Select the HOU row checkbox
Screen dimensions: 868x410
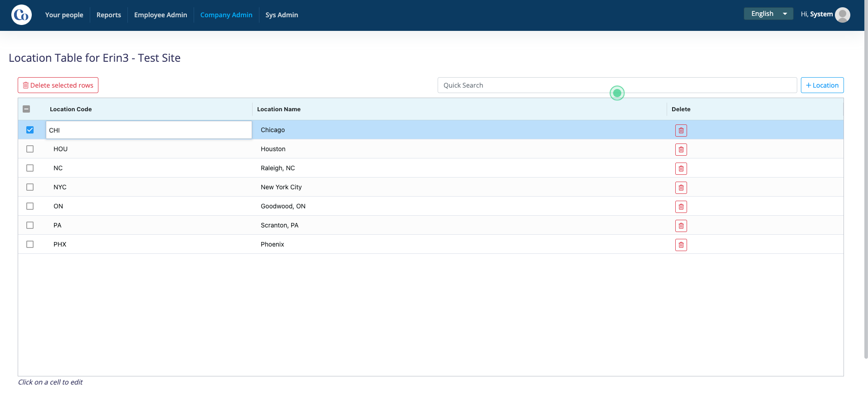coord(30,149)
